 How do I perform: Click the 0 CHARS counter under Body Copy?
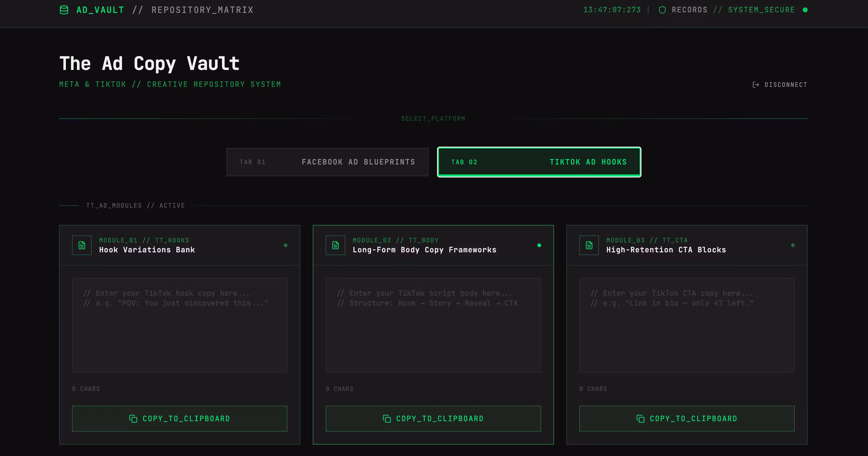point(340,389)
